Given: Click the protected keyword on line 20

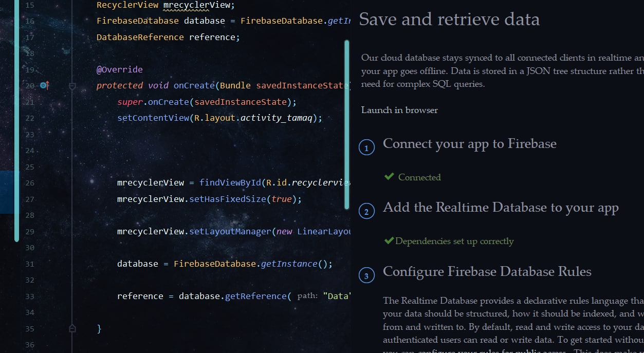Looking at the screenshot, I should 120,85.
